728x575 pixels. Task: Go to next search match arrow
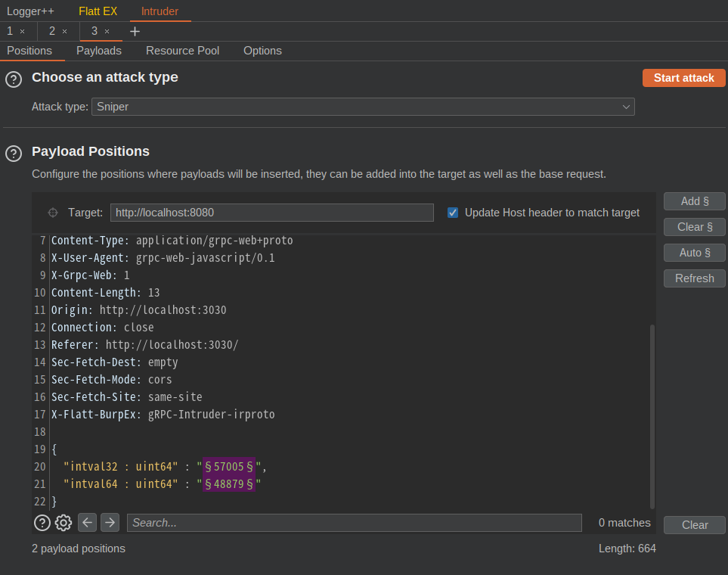coord(110,523)
